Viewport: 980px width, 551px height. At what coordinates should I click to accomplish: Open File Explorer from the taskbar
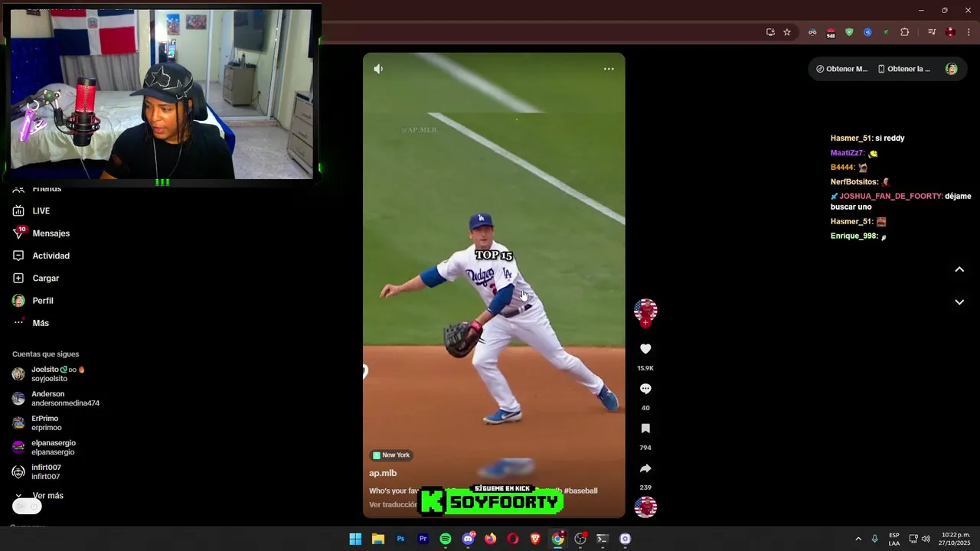[378, 539]
